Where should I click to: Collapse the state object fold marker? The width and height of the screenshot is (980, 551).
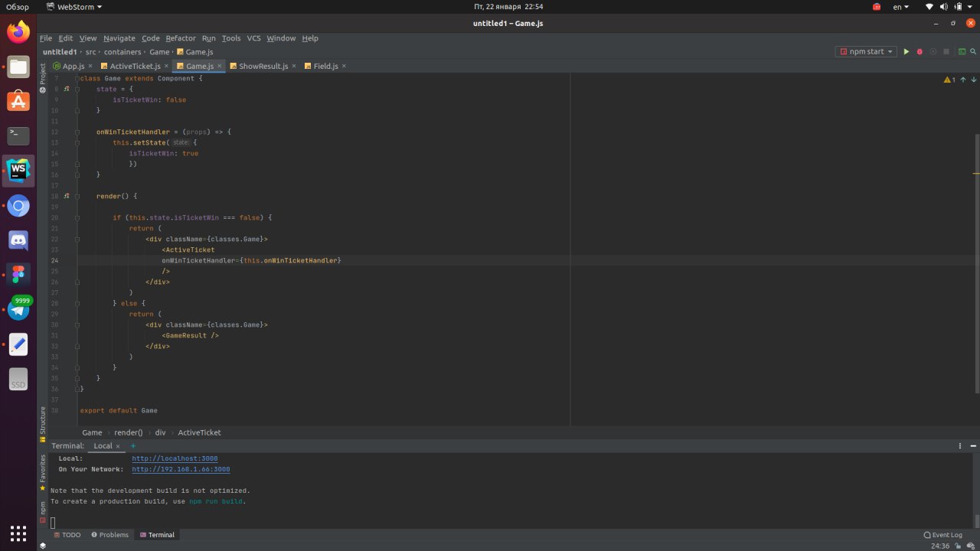(77, 89)
